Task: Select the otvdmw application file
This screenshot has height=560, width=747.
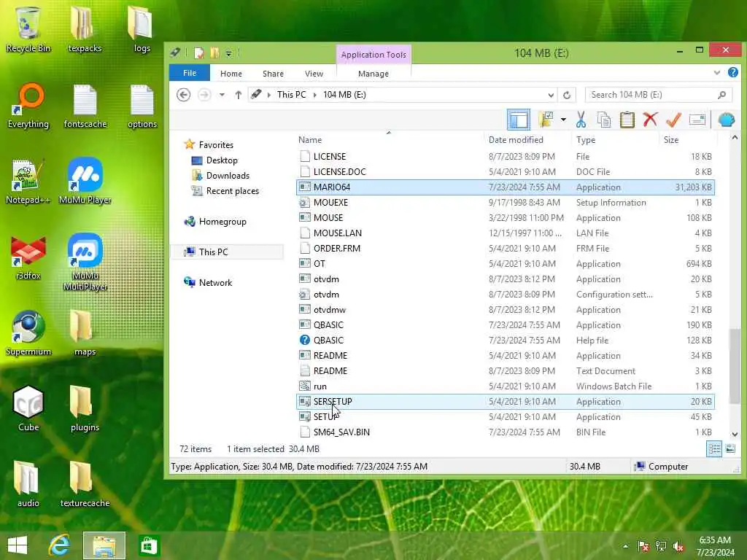Action: click(506, 310)
